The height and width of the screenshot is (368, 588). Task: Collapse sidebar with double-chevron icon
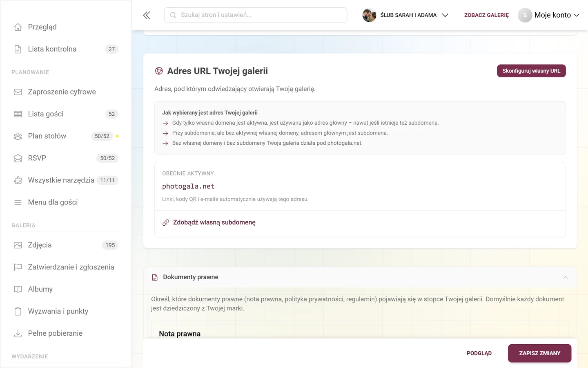tap(147, 15)
